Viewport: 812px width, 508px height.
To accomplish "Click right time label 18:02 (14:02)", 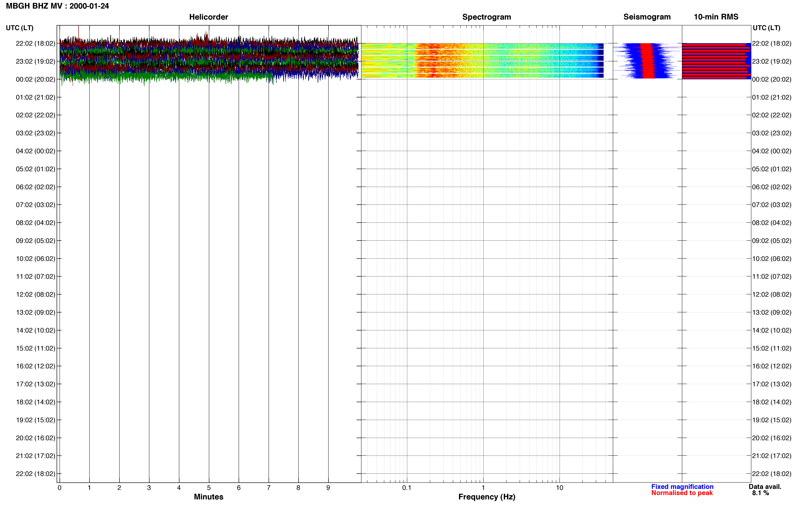I will [771, 402].
